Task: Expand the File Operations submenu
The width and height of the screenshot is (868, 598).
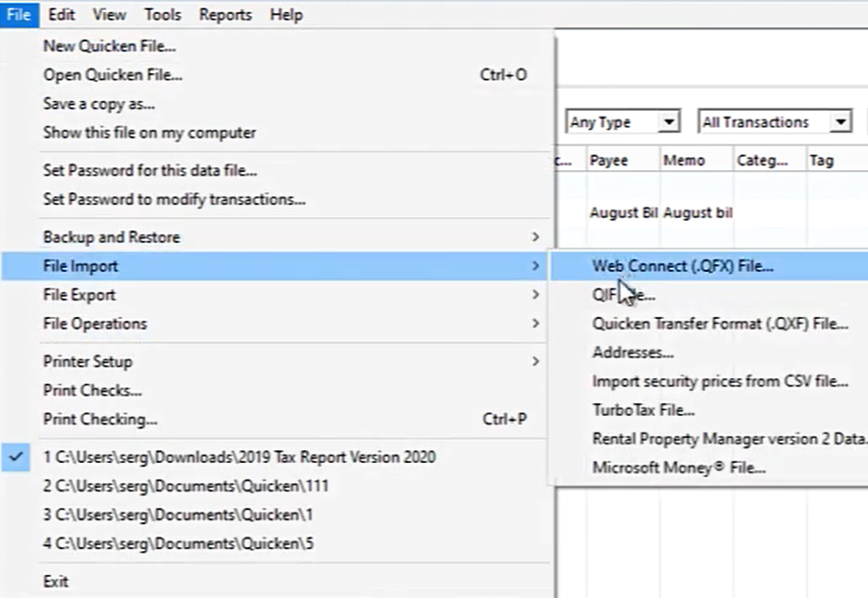Action: point(275,323)
